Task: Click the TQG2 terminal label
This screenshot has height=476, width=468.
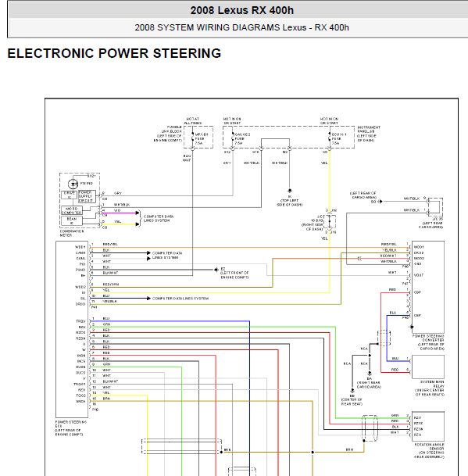Action: pos(80,395)
